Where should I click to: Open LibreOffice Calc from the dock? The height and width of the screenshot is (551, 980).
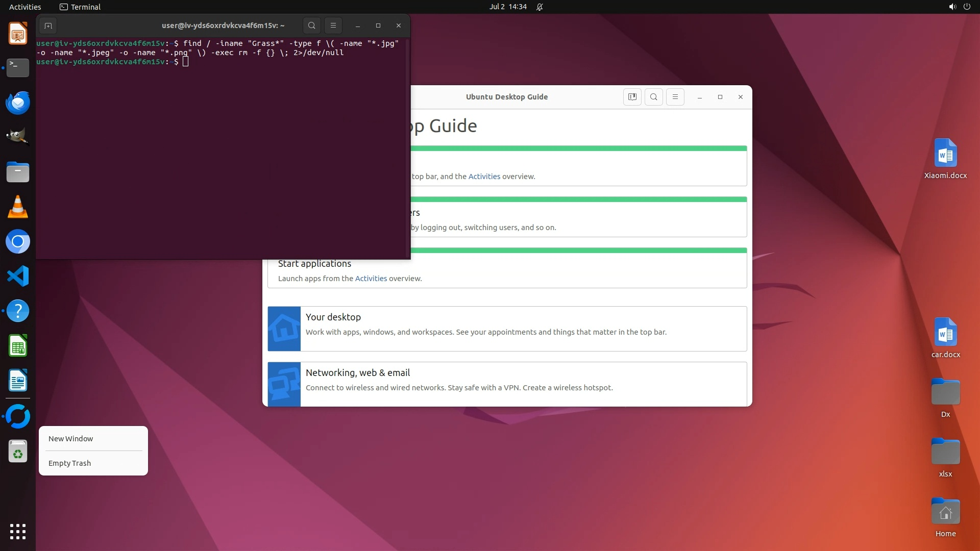pos(18,346)
